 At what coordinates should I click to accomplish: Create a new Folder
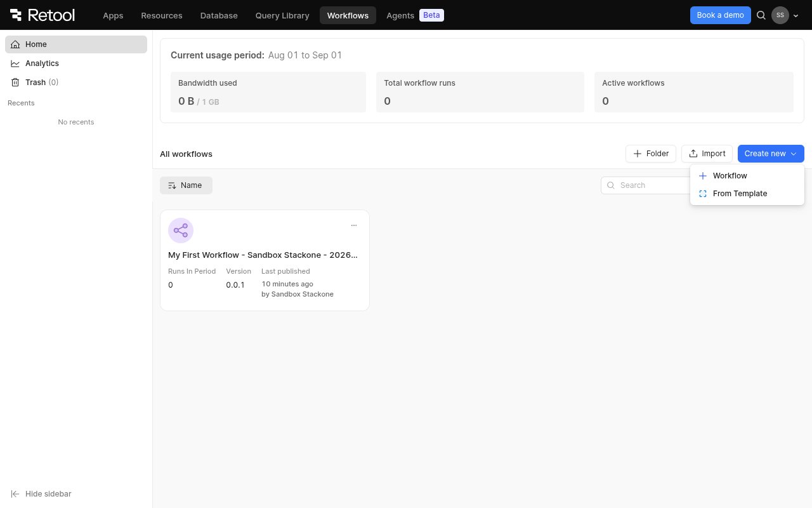click(651, 154)
